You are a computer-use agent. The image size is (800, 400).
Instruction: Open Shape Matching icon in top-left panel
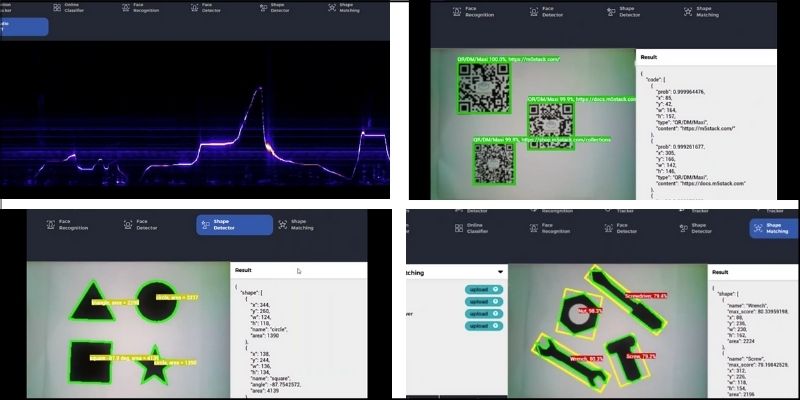point(332,8)
